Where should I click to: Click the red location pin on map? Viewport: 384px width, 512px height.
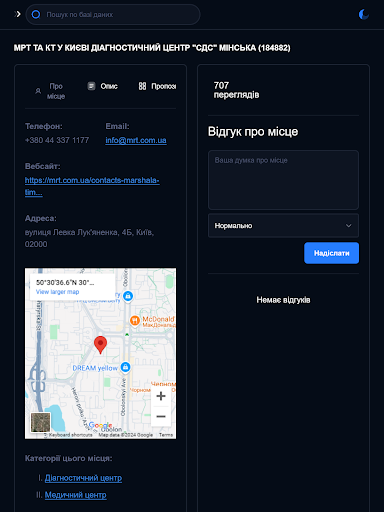tap(100, 344)
